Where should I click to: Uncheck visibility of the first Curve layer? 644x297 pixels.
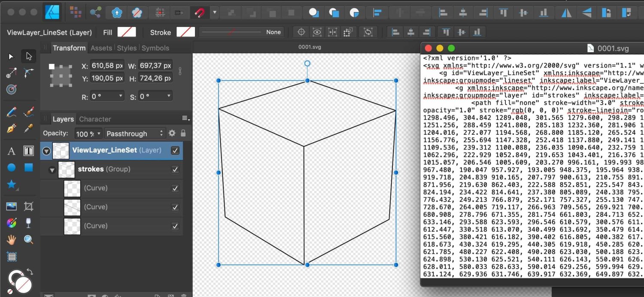pyautogui.click(x=175, y=188)
